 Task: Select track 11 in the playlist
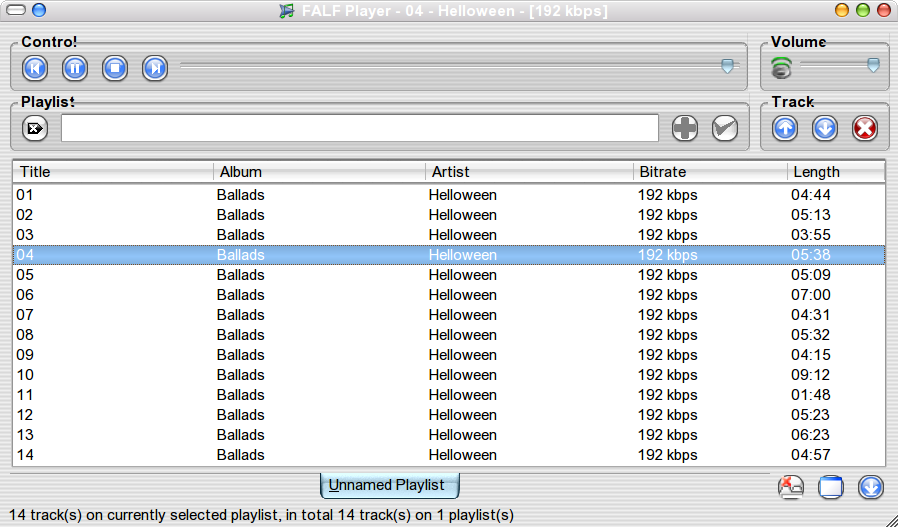pyautogui.click(x=449, y=395)
